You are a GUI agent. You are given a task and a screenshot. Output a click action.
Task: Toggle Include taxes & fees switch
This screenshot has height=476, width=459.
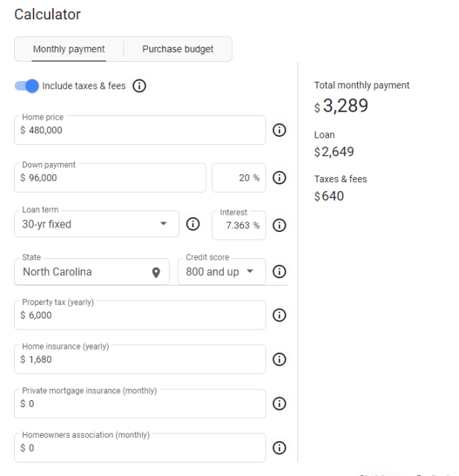tap(27, 86)
